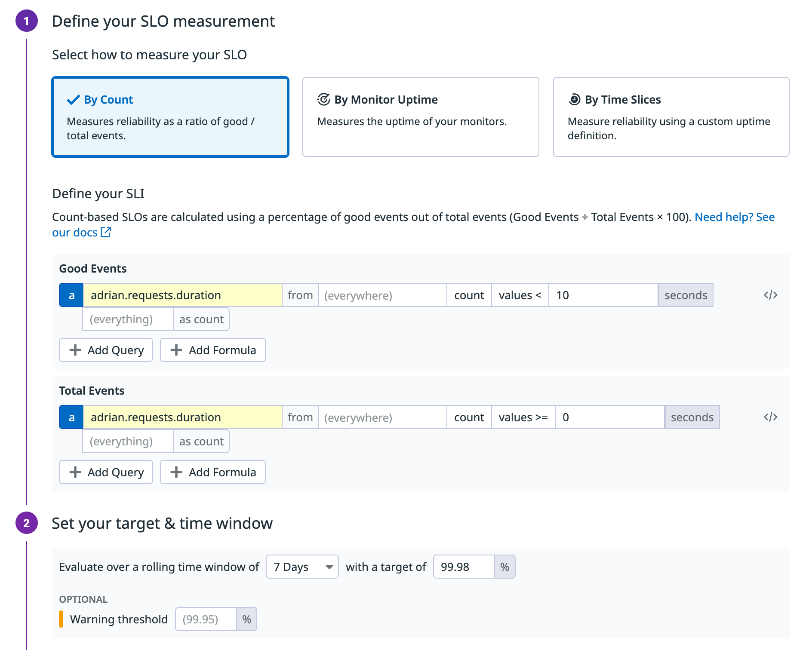This screenshot has width=812, height=650.
Task: Click the By Count checkmark icon
Action: 74,100
